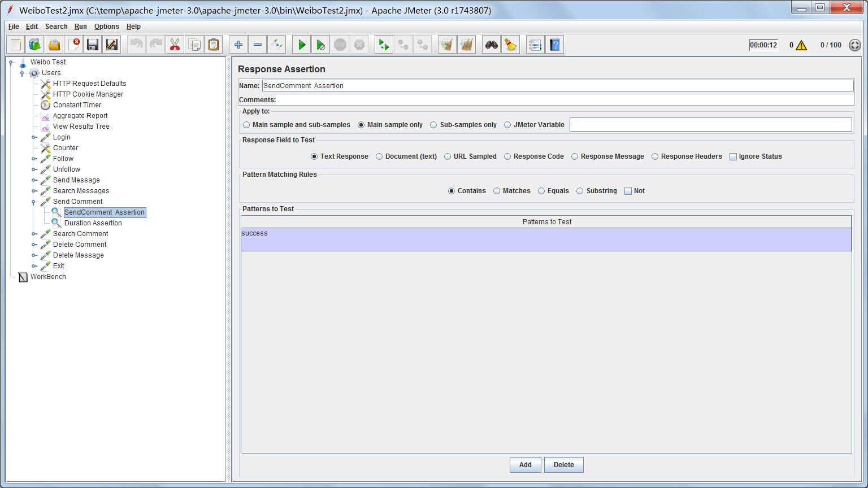Image resolution: width=868 pixels, height=488 pixels.
Task: Select Matches pattern rule
Action: click(x=512, y=191)
